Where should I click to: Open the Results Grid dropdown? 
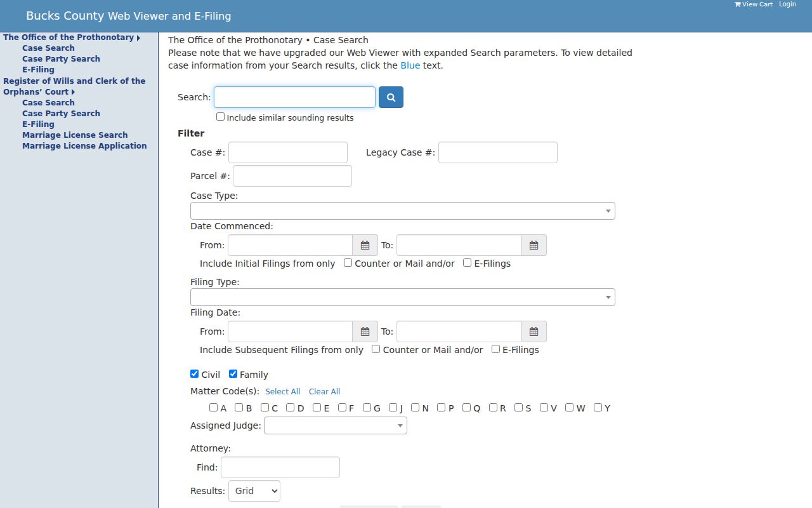tap(254, 491)
